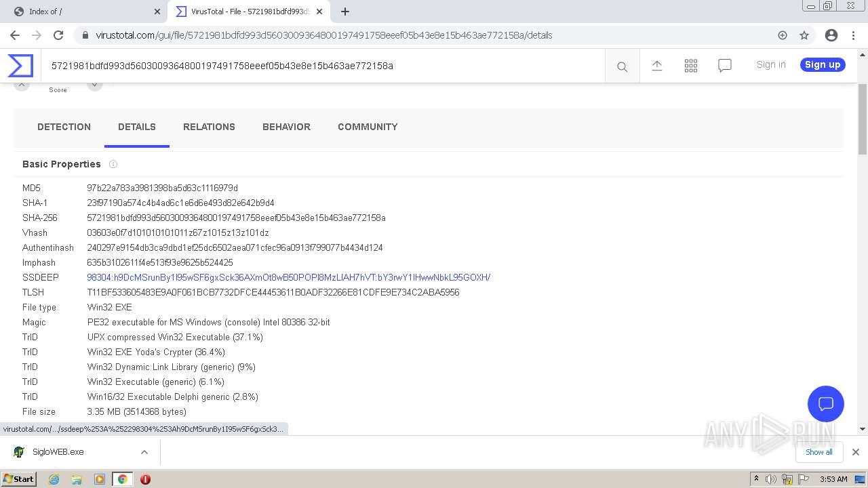Click the page vertical scrollbar thumb

[863, 121]
